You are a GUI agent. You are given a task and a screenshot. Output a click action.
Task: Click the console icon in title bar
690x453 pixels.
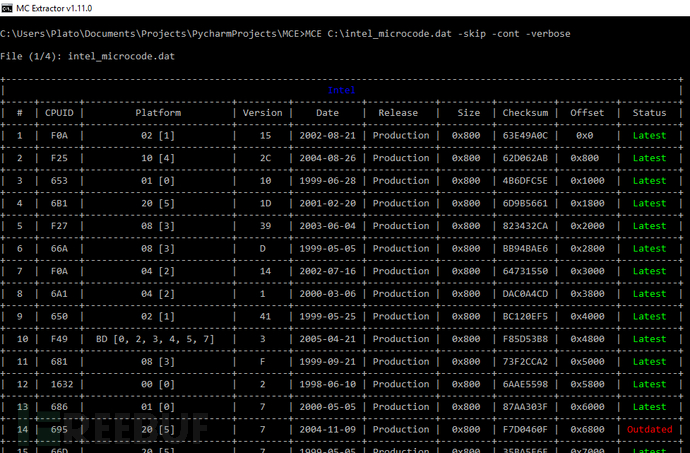(7, 8)
